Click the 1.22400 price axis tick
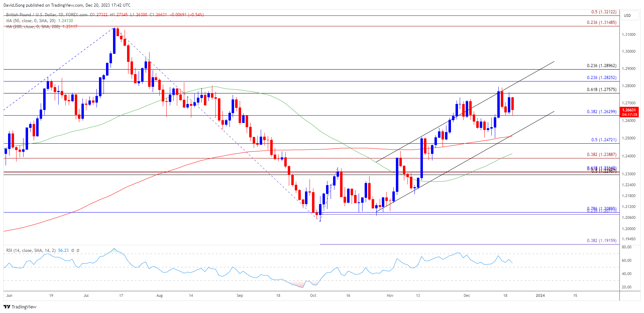The height and width of the screenshot is (313, 644). [x=629, y=185]
